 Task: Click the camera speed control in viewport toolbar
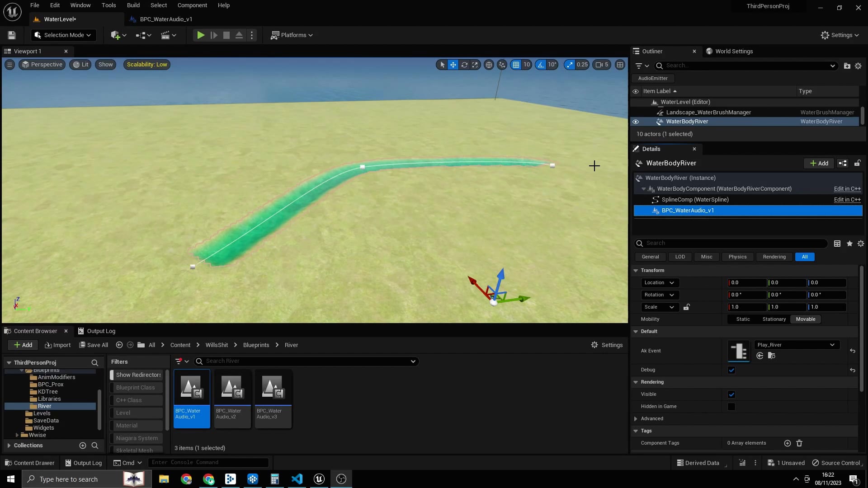(602, 65)
